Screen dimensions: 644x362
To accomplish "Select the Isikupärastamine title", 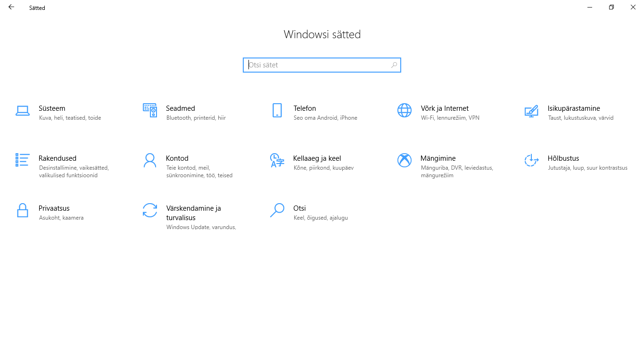I will (x=574, y=108).
